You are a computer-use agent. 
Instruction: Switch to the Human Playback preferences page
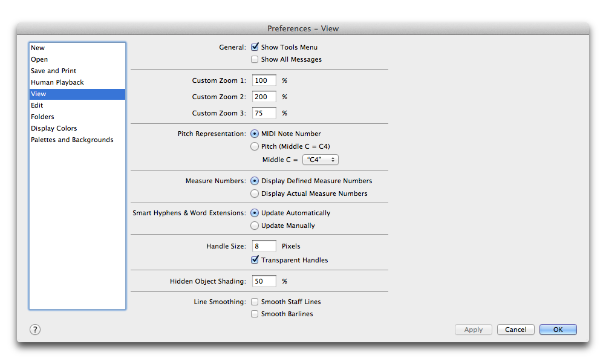[x=57, y=82]
